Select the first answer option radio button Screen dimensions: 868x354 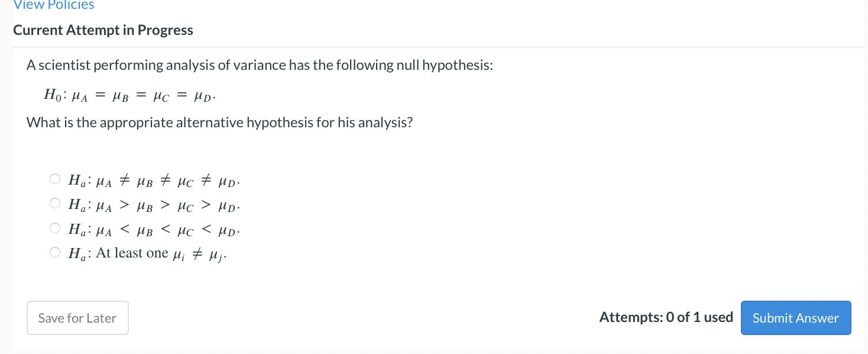pyautogui.click(x=54, y=178)
